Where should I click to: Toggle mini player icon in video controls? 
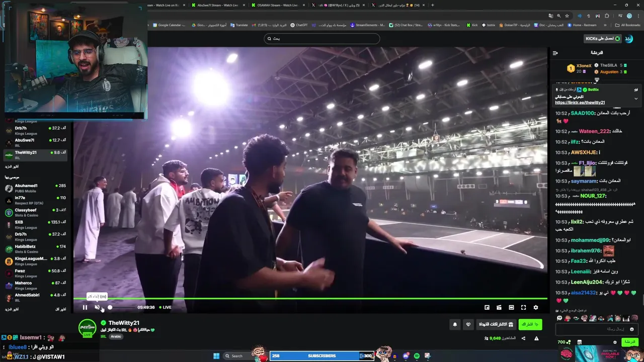click(x=499, y=307)
